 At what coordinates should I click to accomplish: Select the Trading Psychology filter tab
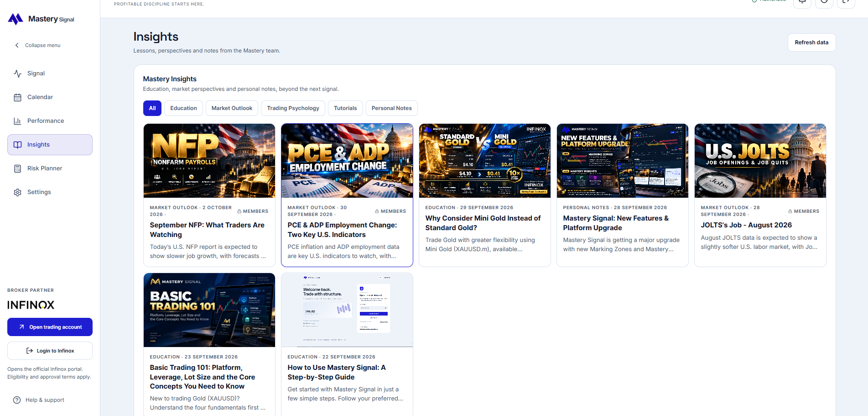pos(293,108)
